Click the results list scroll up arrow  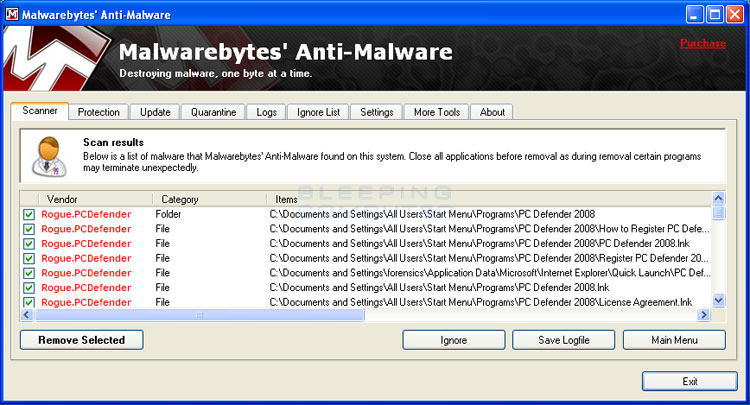pos(718,198)
